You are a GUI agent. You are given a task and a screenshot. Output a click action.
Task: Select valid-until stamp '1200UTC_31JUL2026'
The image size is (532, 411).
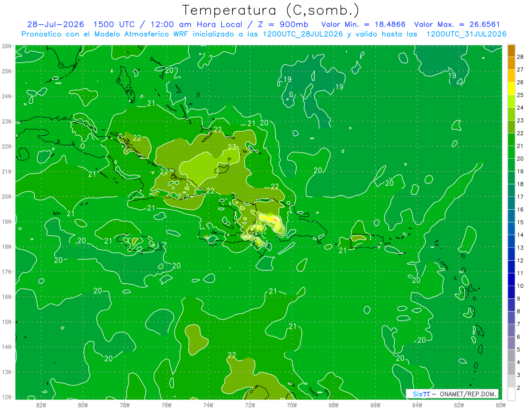click(466, 34)
